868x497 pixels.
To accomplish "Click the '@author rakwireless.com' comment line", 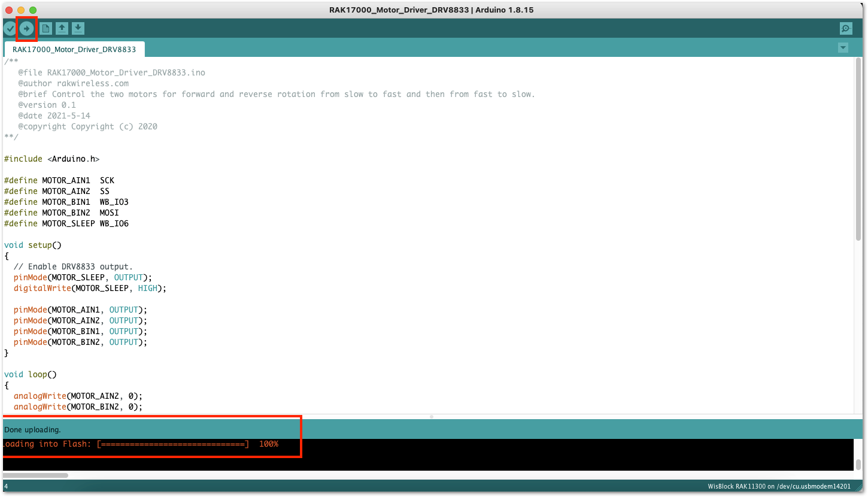I will click(x=73, y=83).
